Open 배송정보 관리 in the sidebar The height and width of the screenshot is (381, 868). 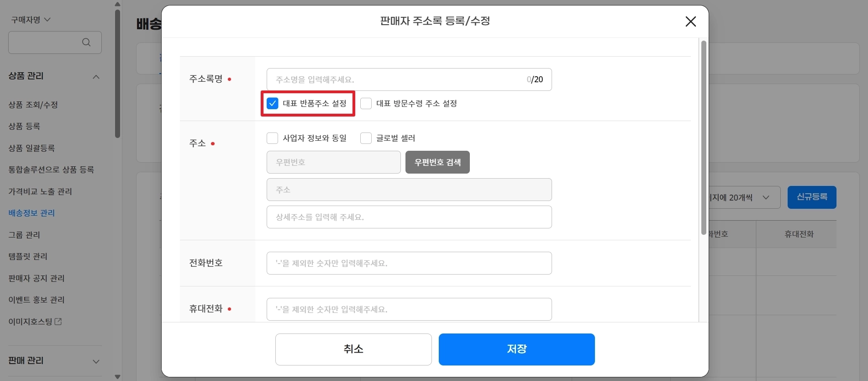point(32,213)
